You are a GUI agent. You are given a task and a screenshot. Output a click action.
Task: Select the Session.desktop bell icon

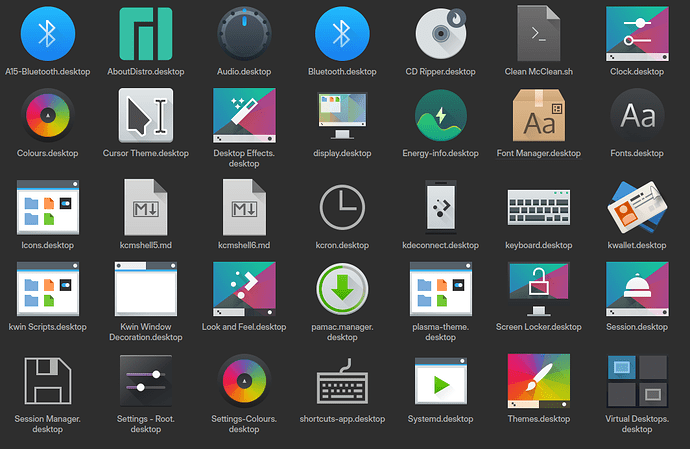pyautogui.click(x=637, y=289)
